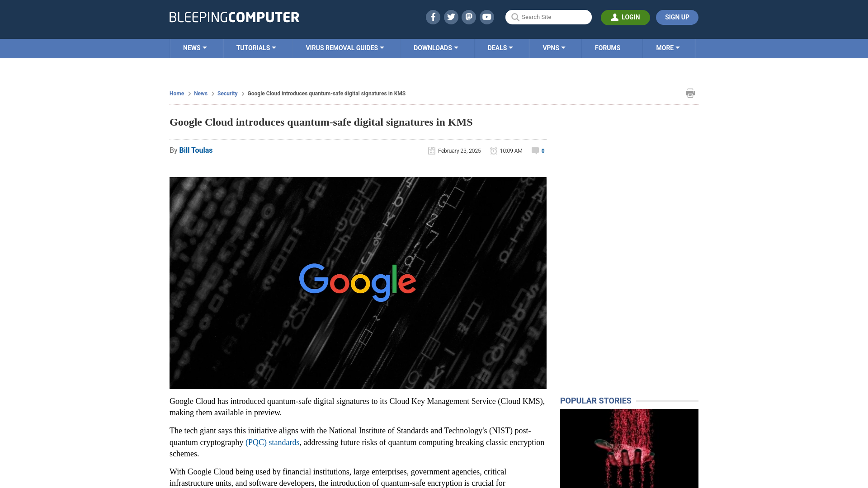This screenshot has width=868, height=488.
Task: Select the DEALS menu tab
Action: (x=500, y=47)
